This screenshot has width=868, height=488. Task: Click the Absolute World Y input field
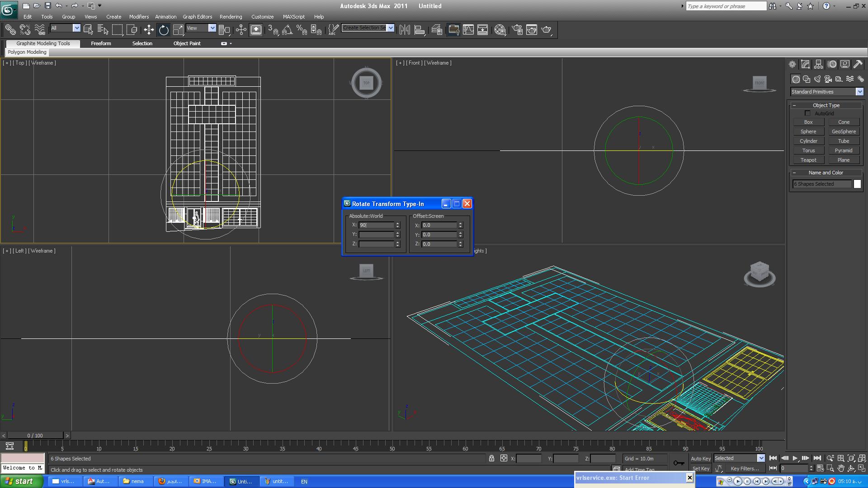point(376,235)
